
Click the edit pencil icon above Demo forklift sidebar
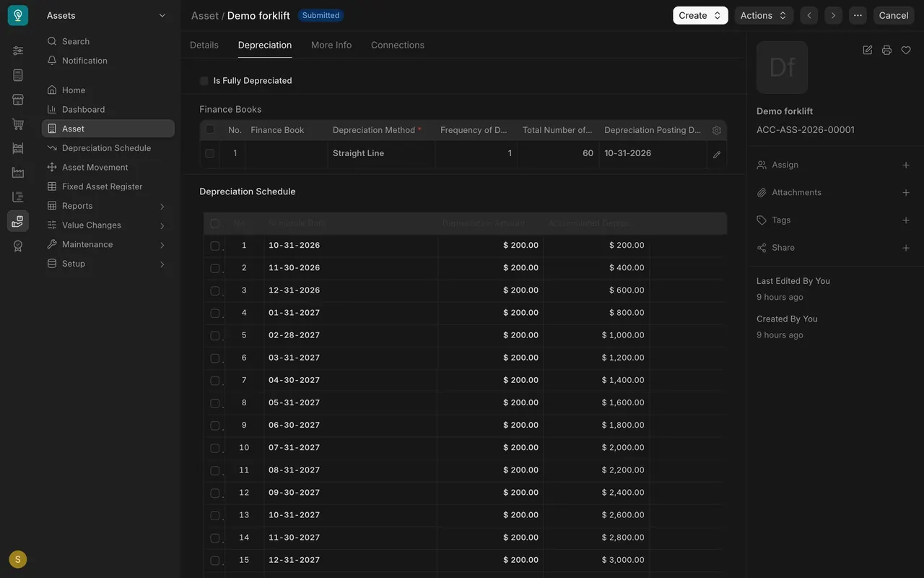point(868,50)
